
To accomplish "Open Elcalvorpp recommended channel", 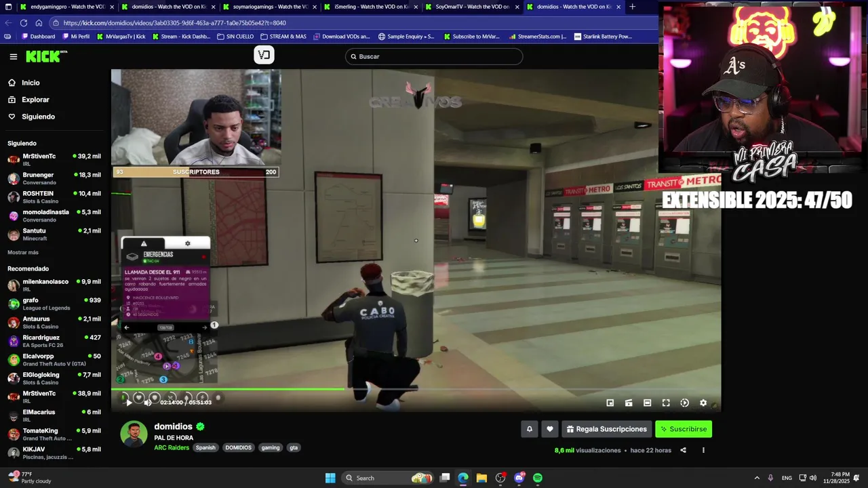I will tap(54, 359).
